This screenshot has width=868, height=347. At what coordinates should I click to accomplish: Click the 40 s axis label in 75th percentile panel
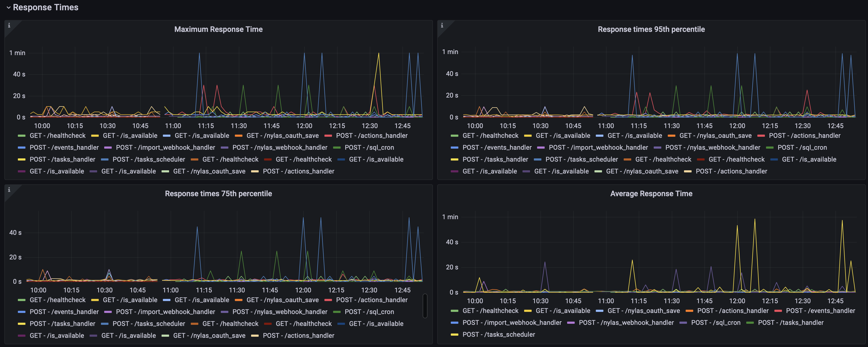15,233
